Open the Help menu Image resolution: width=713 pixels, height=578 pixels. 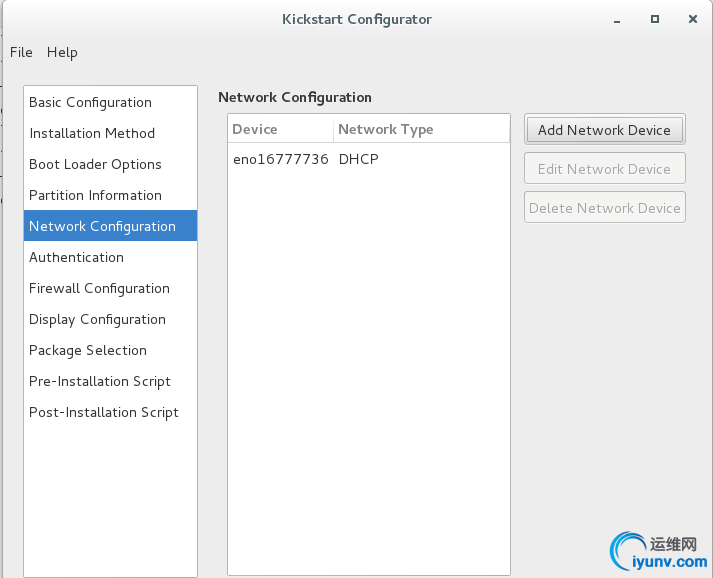click(x=62, y=52)
